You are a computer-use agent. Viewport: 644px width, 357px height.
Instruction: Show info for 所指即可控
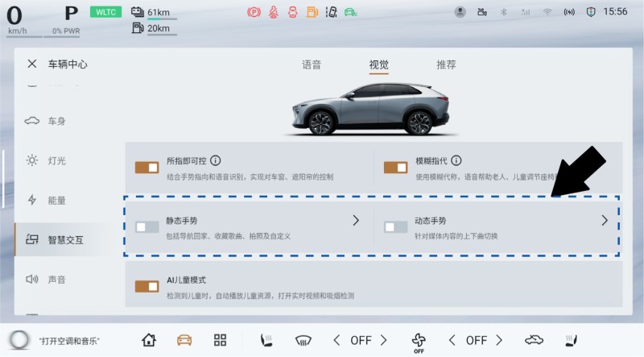coord(215,160)
